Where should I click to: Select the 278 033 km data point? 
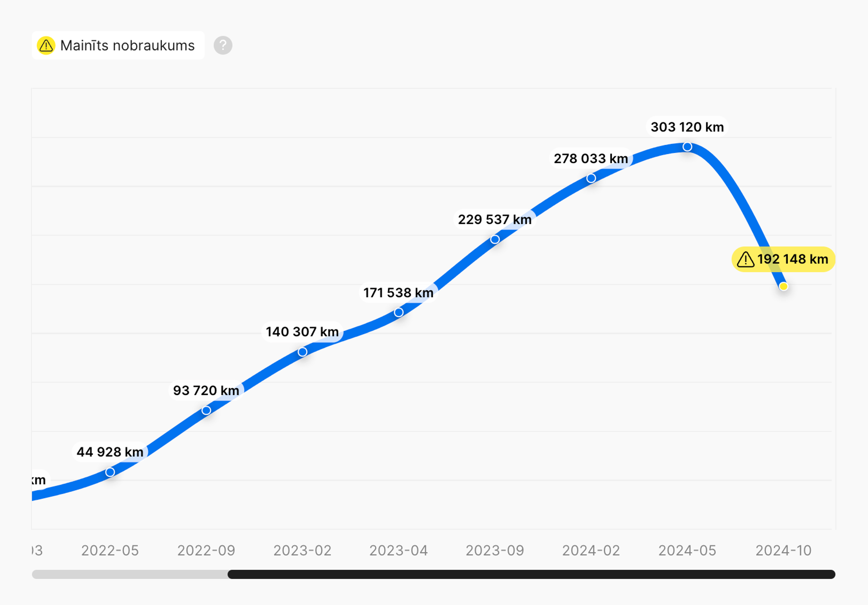tap(591, 178)
